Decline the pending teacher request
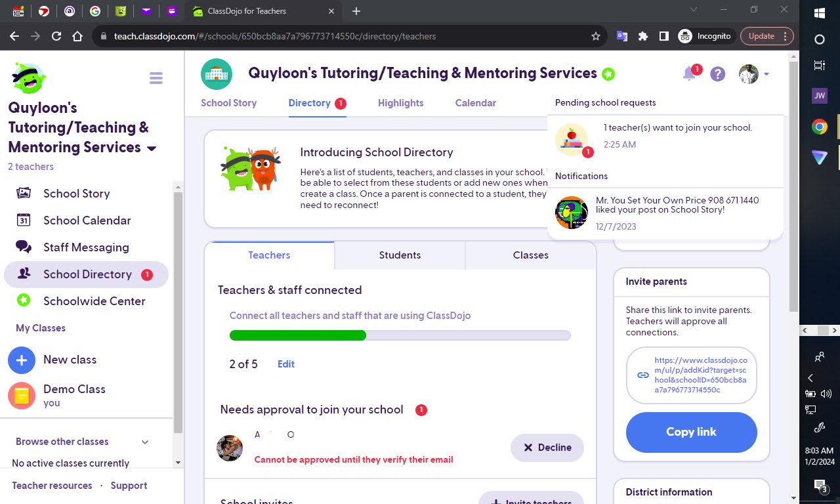Viewport: 840px width, 504px height. tap(547, 448)
